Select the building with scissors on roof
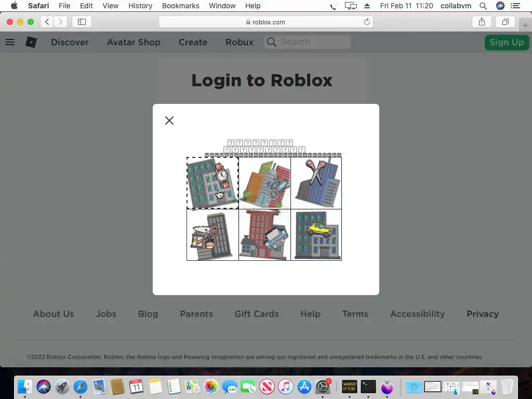This screenshot has width=532, height=399. point(316,183)
